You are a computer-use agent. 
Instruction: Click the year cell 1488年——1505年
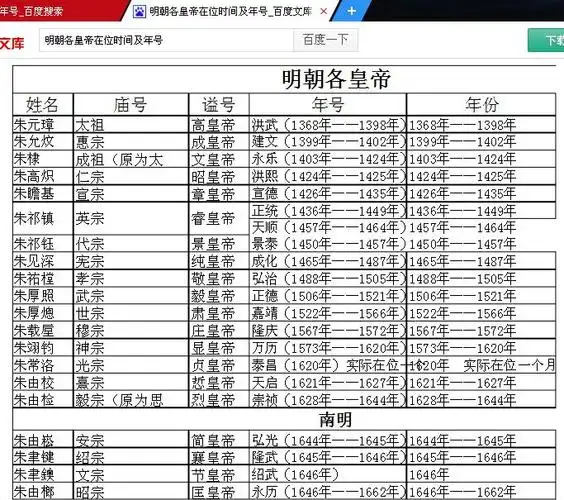pos(481,278)
